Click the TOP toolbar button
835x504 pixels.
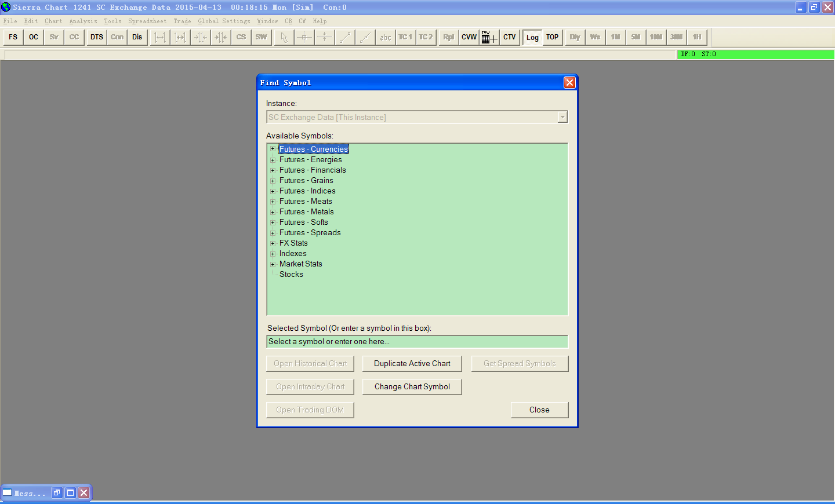pyautogui.click(x=553, y=37)
